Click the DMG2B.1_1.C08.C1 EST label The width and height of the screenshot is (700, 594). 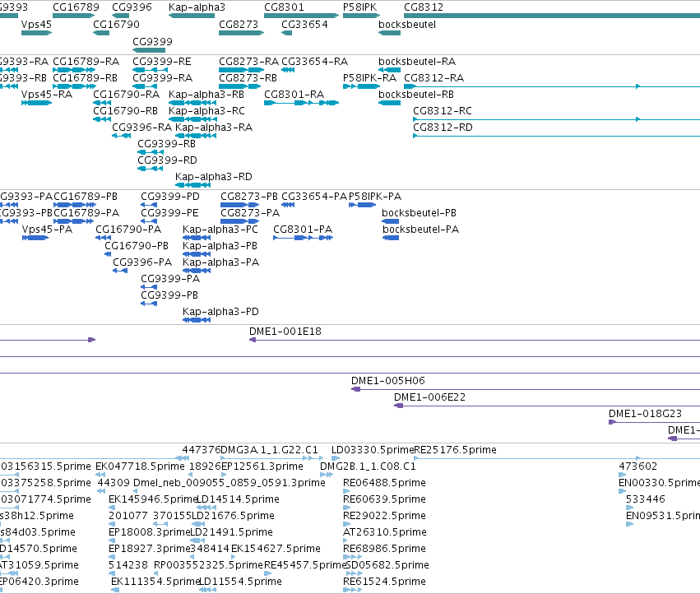tap(368, 466)
